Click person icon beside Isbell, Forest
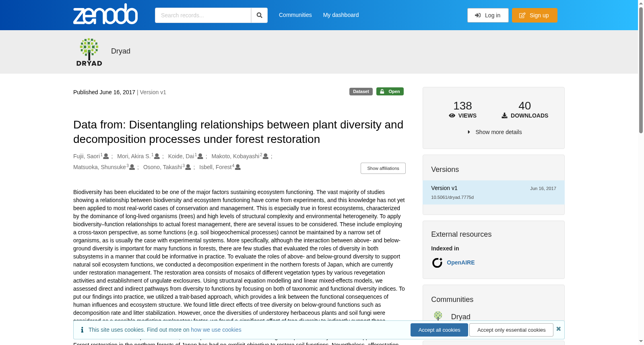Viewport: 644px width, 345px height. (238, 167)
